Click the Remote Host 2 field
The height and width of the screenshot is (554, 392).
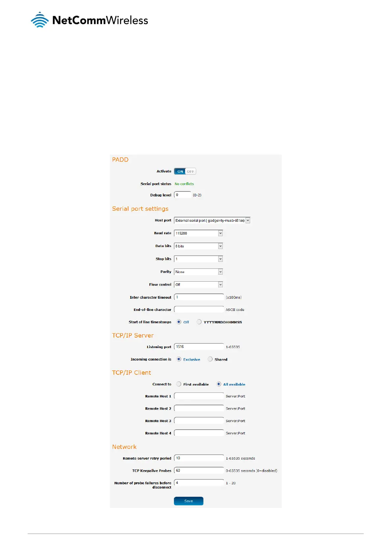pyautogui.click(x=199, y=408)
